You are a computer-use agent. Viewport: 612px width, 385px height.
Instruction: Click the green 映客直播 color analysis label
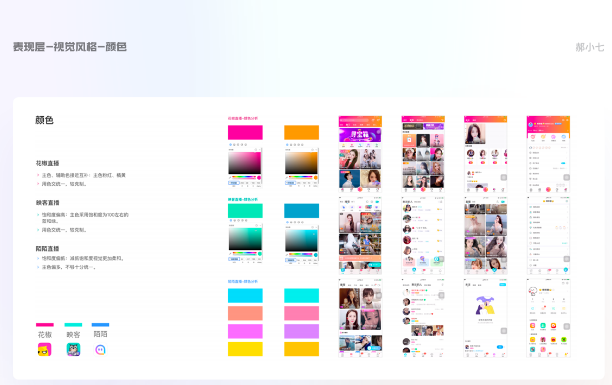tap(243, 199)
